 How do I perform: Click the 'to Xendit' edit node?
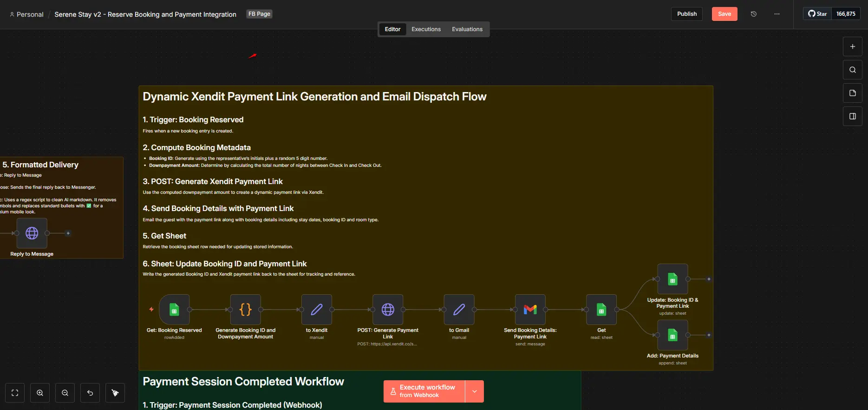[x=317, y=310]
